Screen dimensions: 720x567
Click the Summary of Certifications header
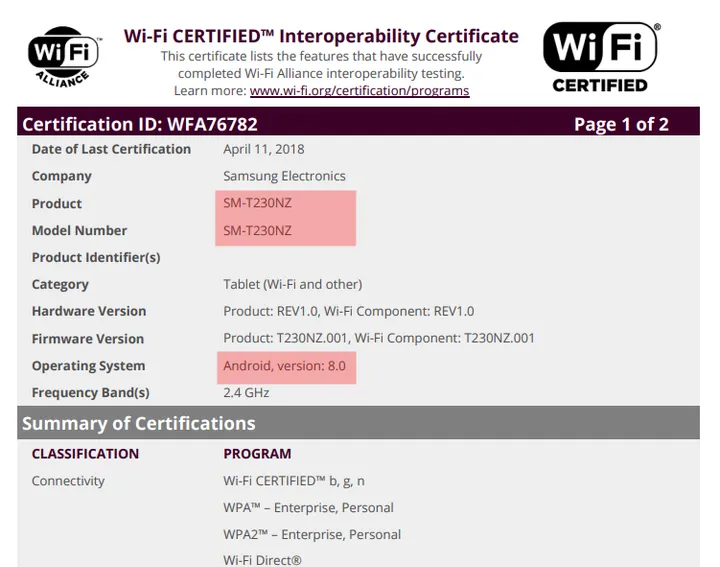pos(139,423)
